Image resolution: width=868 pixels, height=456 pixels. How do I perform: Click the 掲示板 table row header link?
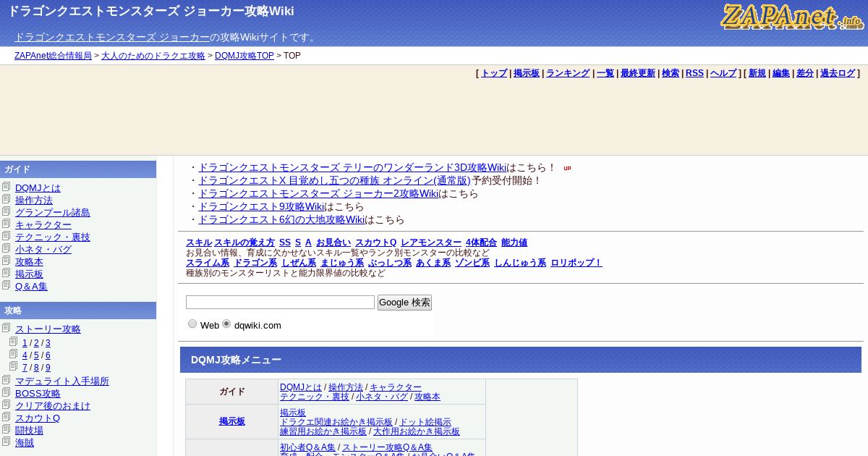[232, 421]
